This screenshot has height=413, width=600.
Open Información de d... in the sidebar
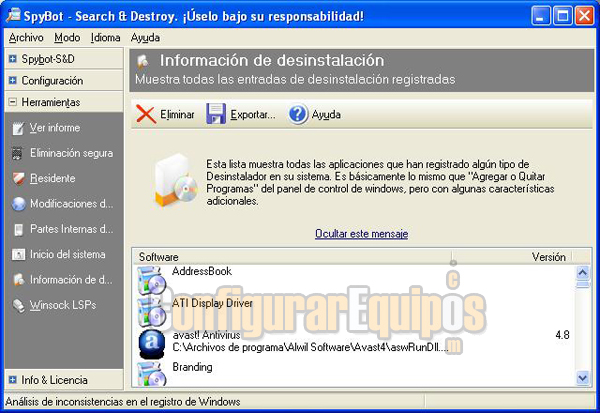coord(71,280)
